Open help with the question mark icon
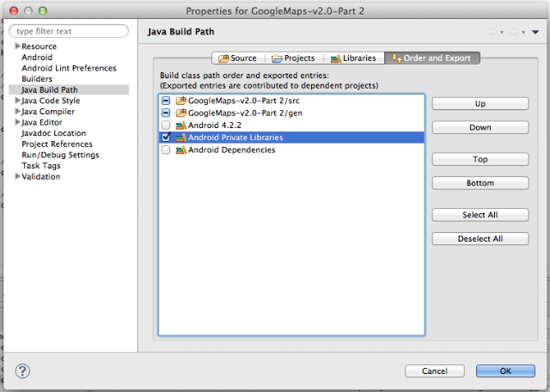Viewport: 550px width, 392px height. (23, 371)
